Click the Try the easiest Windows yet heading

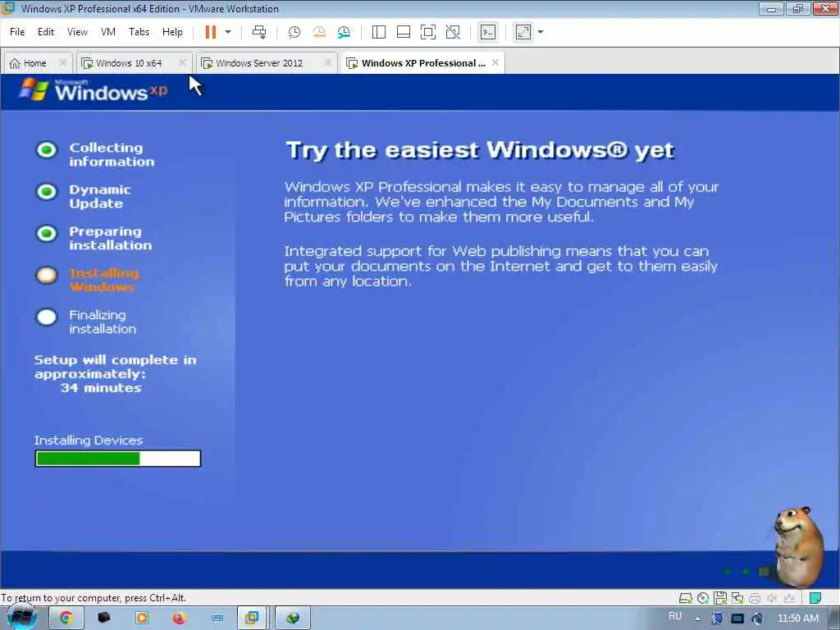(x=480, y=151)
